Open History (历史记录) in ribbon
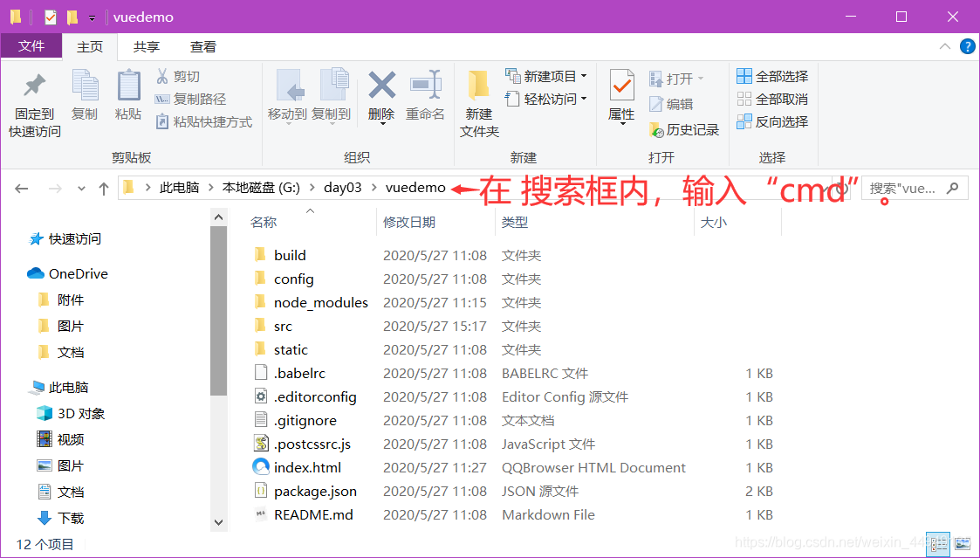The height and width of the screenshot is (558, 980). pyautogui.click(x=684, y=129)
